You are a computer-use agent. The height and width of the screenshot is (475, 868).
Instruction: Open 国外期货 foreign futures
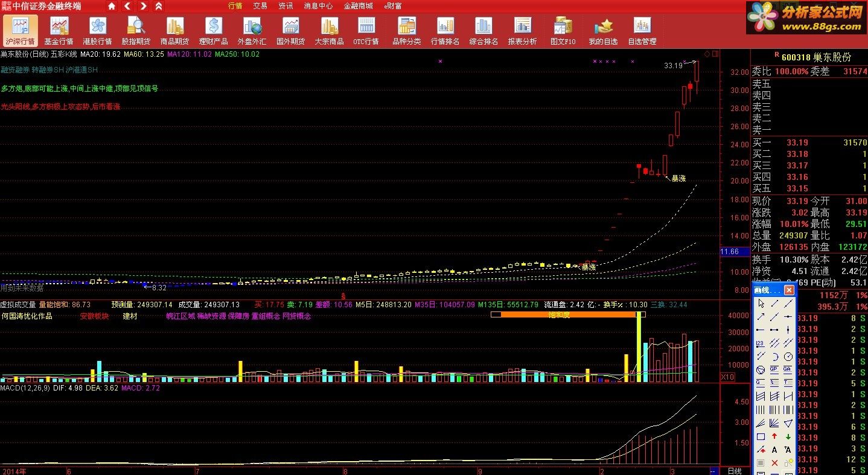(x=290, y=31)
